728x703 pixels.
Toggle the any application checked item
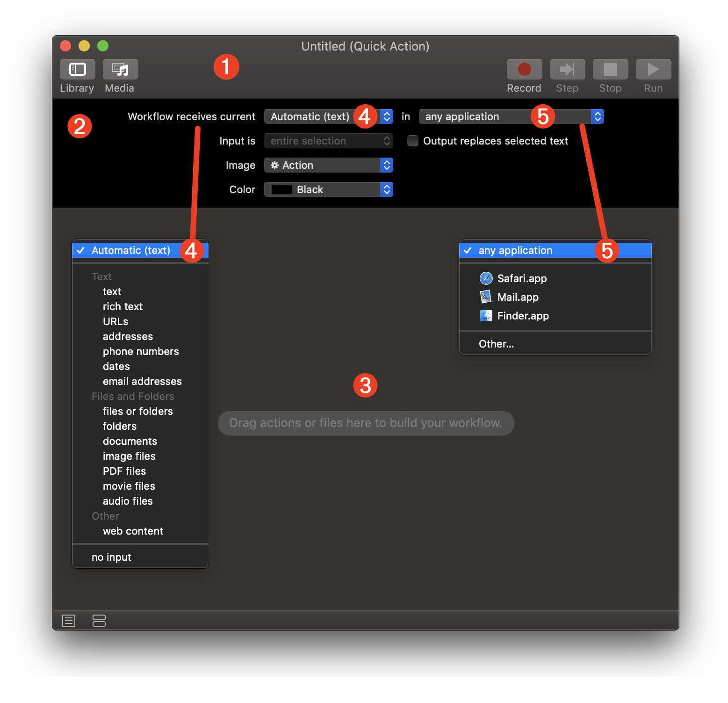pos(514,250)
